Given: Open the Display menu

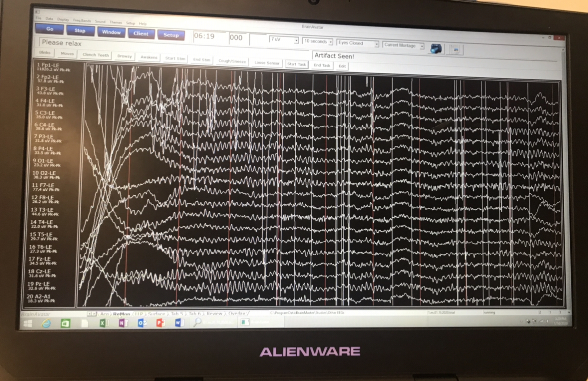Looking at the screenshot, I should pos(63,19).
